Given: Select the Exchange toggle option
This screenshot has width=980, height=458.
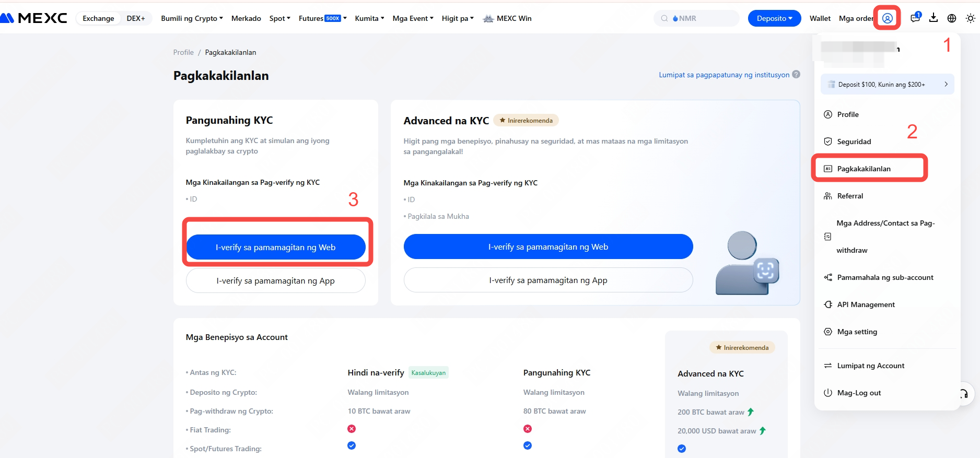Looking at the screenshot, I should tap(98, 18).
